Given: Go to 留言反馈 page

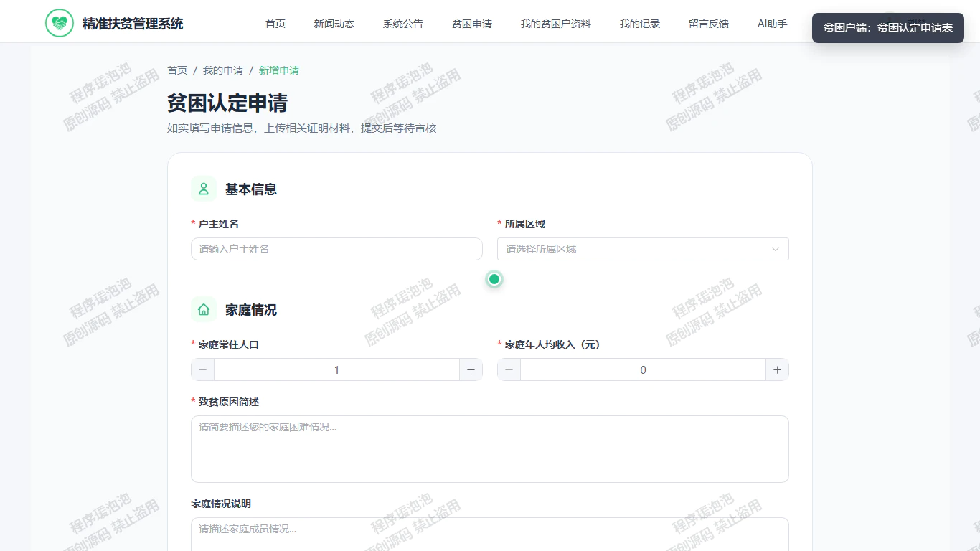Looking at the screenshot, I should click(x=709, y=24).
